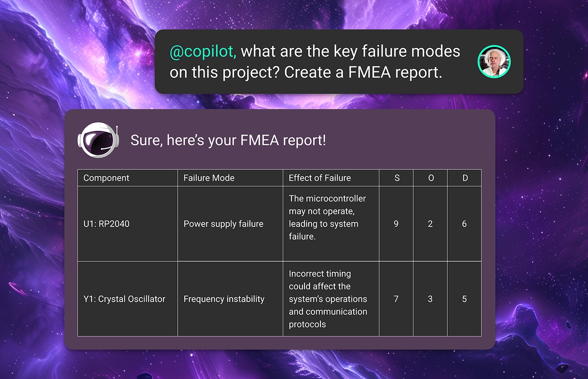Click the Power supply failure cell
Viewport: 588px width, 379px height.
pos(223,224)
